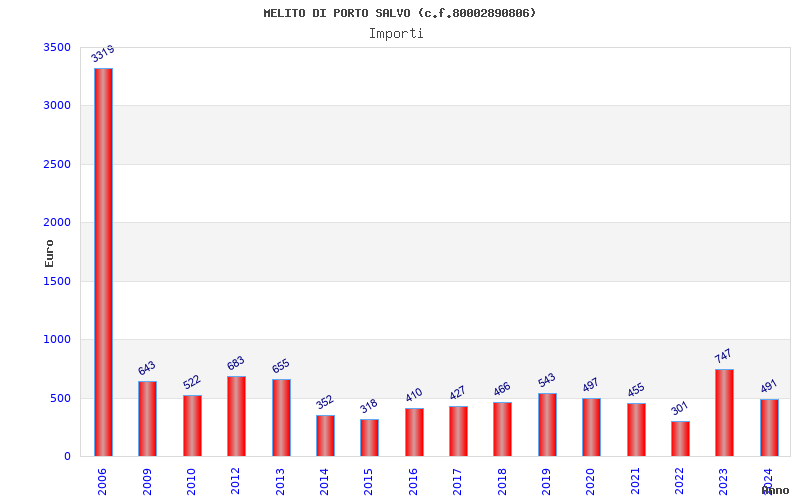The height and width of the screenshot is (500, 800).
Task: Select the 2500 y-axis tick value
Action: click(57, 164)
